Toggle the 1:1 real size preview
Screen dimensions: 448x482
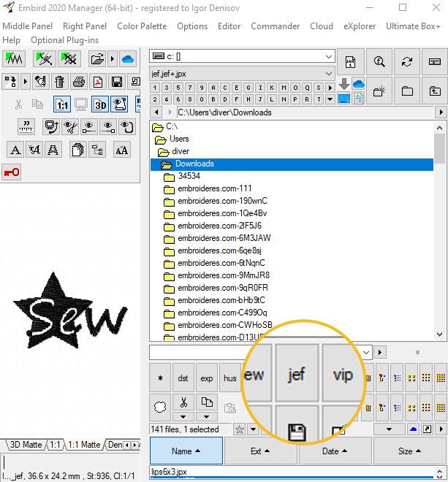[x=62, y=104]
